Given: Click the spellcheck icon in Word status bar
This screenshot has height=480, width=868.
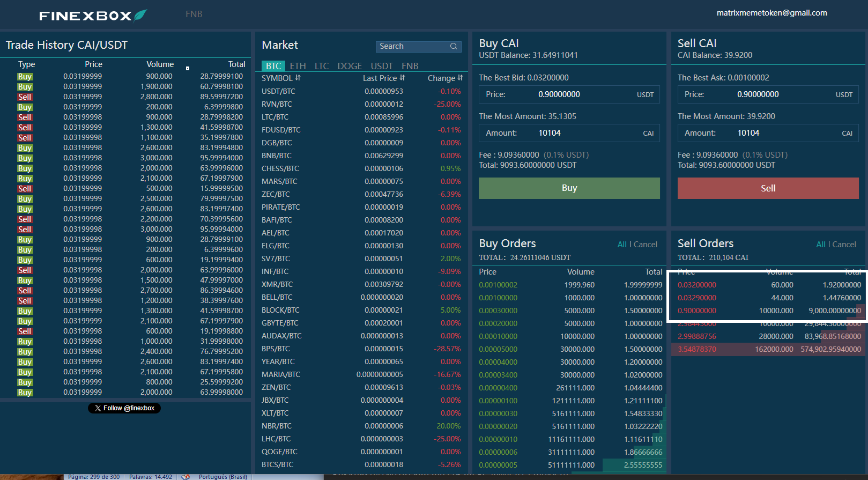Looking at the screenshot, I should point(186,476).
